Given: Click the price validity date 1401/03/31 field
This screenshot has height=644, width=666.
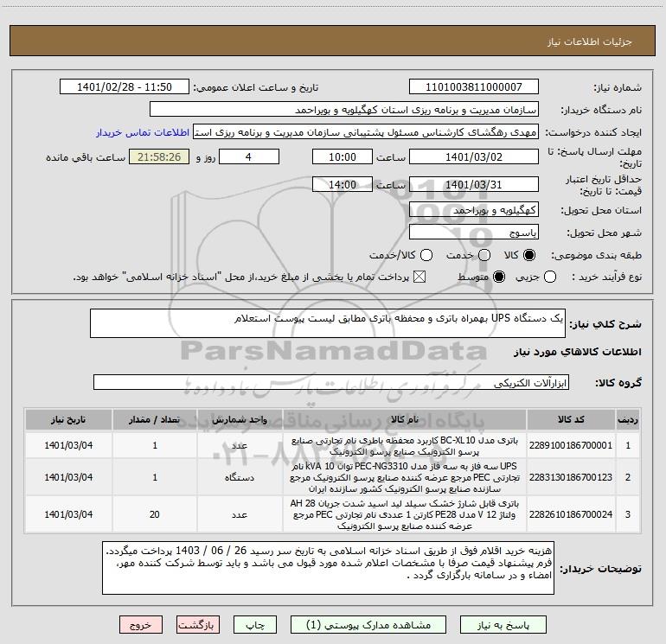Looking at the screenshot, I should click(x=474, y=185).
